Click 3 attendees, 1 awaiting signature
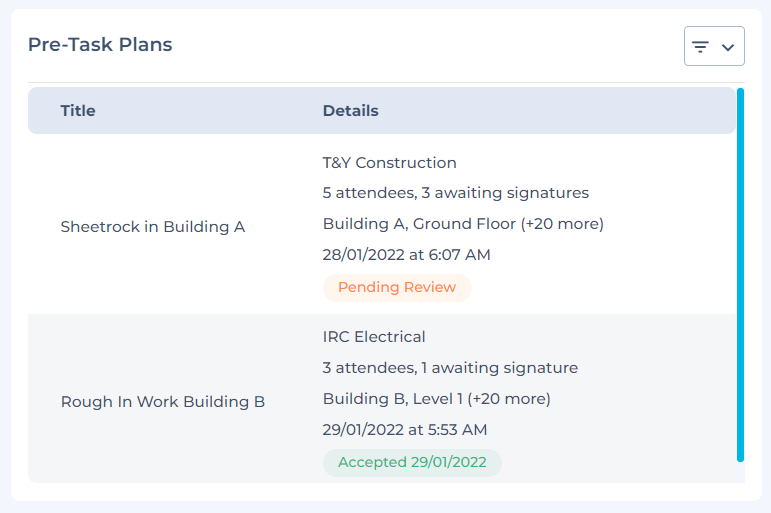 pos(450,368)
